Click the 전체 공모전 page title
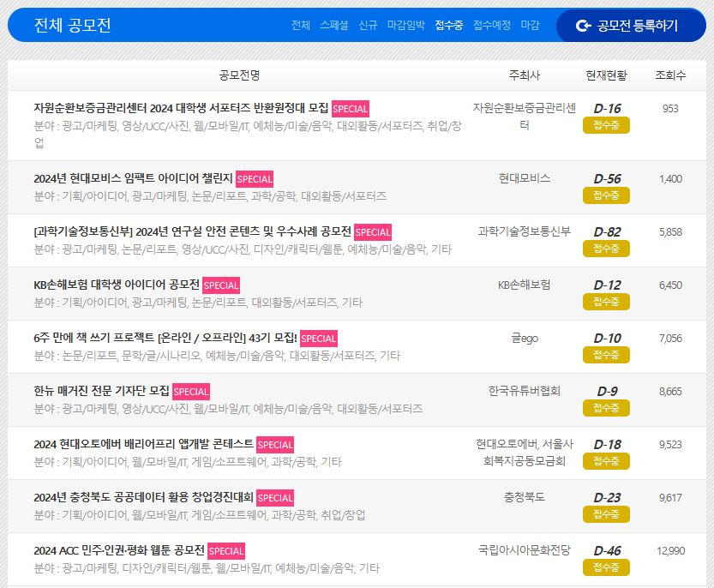714x588 pixels. (x=72, y=25)
